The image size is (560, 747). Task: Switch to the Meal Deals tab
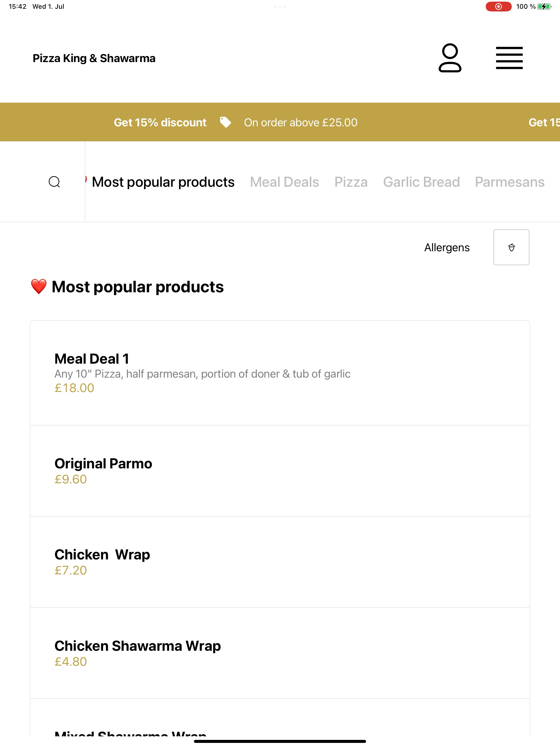[x=284, y=182]
